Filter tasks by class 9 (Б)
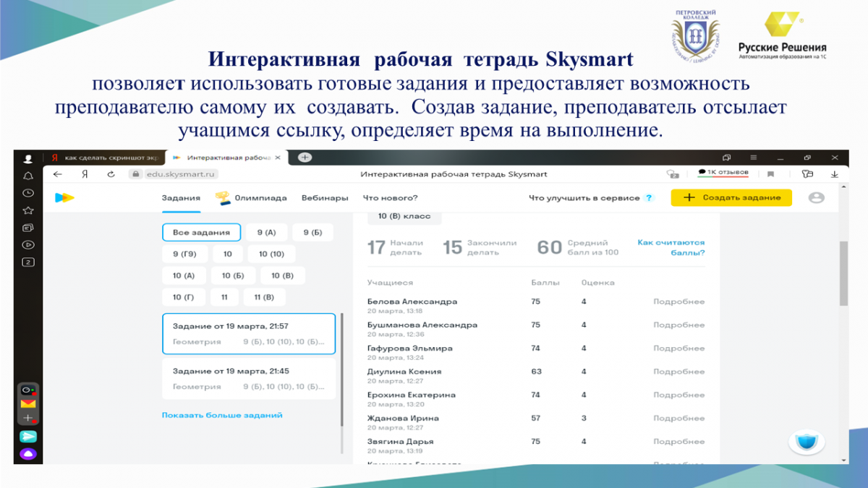Screen dimensions: 868x488 pyautogui.click(x=312, y=233)
